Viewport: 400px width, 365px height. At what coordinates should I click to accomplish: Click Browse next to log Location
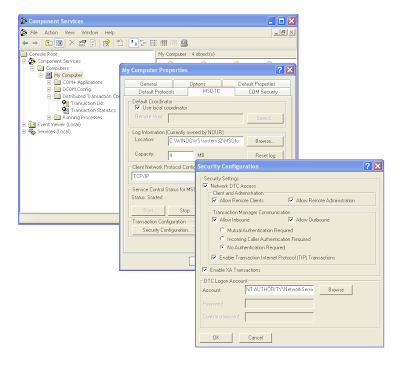click(265, 141)
